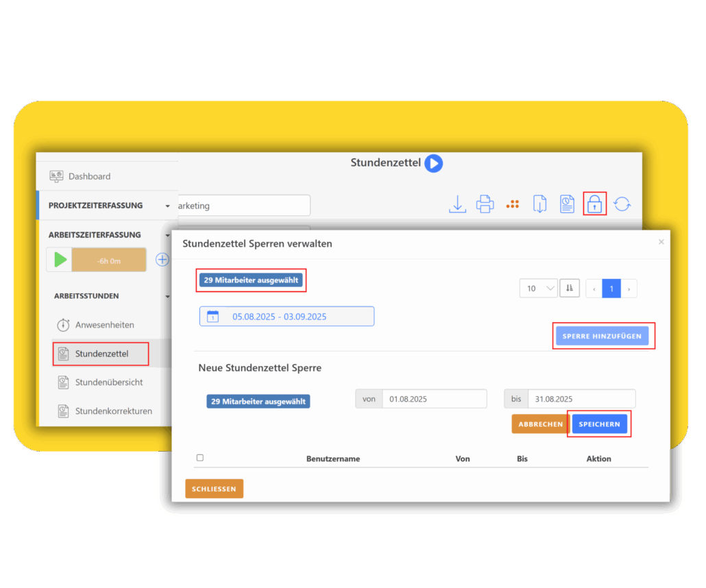Click the document export icon with arrow

click(539, 204)
